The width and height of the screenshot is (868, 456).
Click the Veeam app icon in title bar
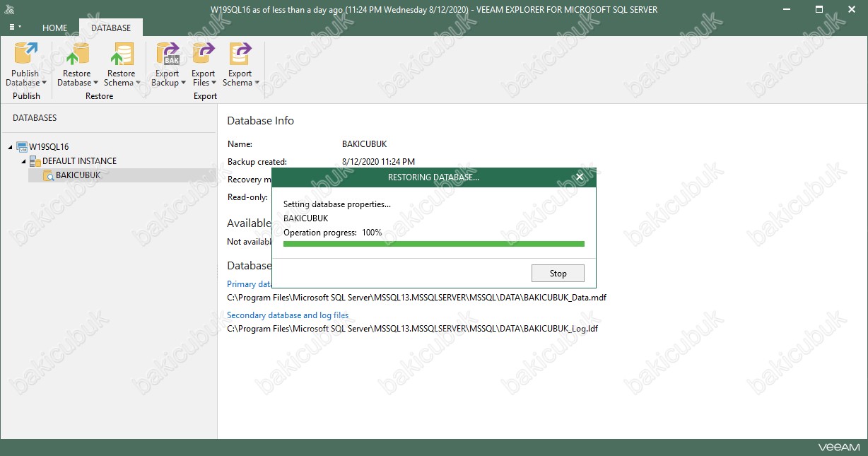pyautogui.click(x=10, y=10)
